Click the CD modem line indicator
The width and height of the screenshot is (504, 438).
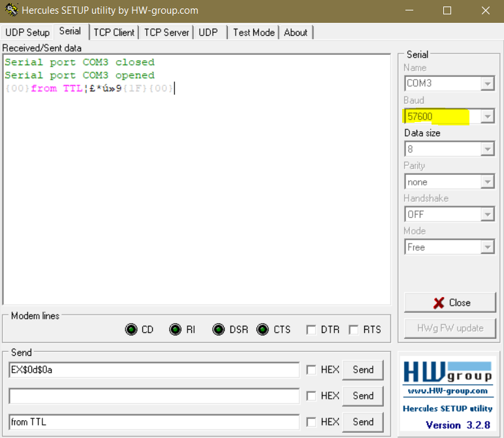click(x=131, y=330)
